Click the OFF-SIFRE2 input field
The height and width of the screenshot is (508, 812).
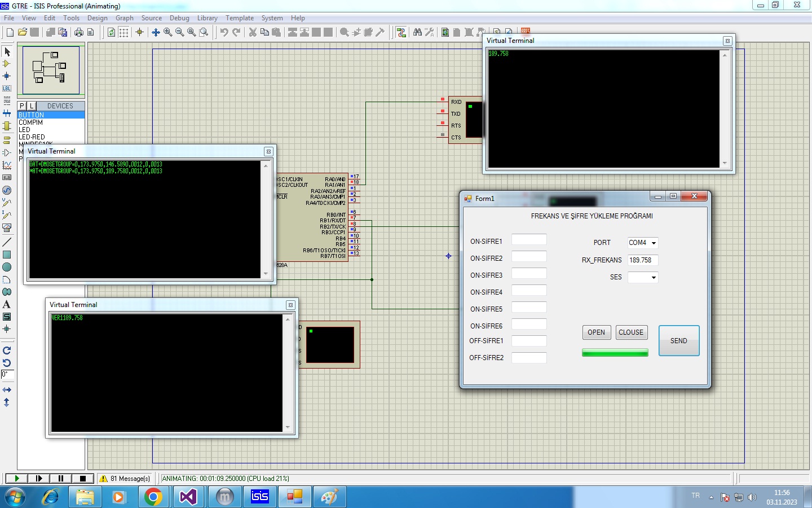tap(529, 358)
